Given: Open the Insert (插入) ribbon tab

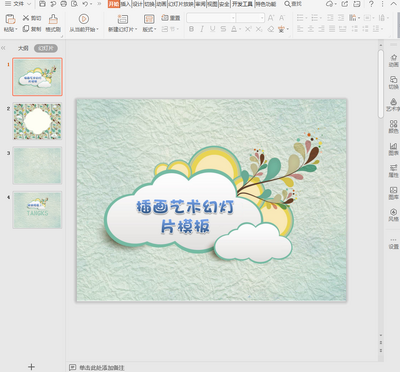Looking at the screenshot, I should (x=125, y=4).
